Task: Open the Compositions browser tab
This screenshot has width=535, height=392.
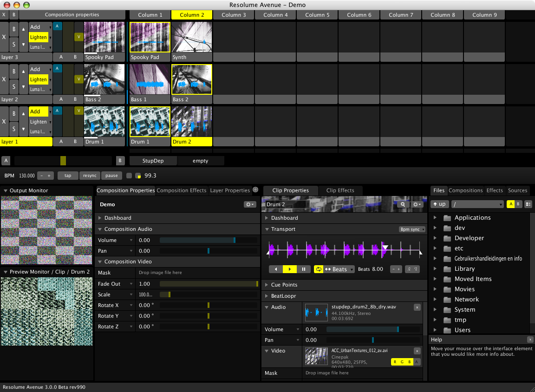Action: [466, 190]
